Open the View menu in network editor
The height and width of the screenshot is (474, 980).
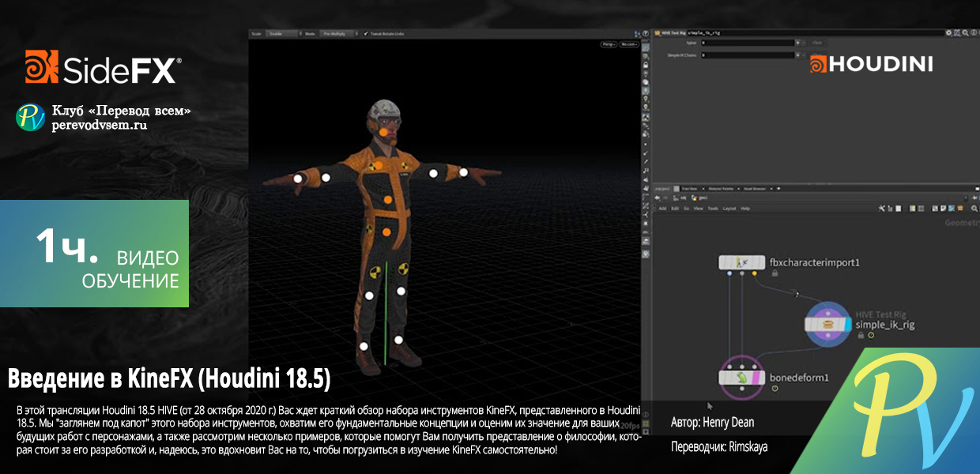coord(698,209)
